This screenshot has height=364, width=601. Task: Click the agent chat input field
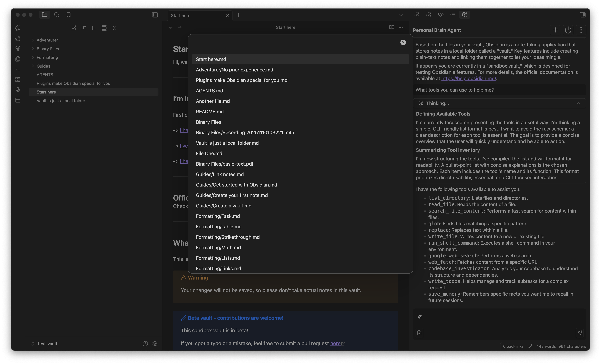tap(498, 317)
